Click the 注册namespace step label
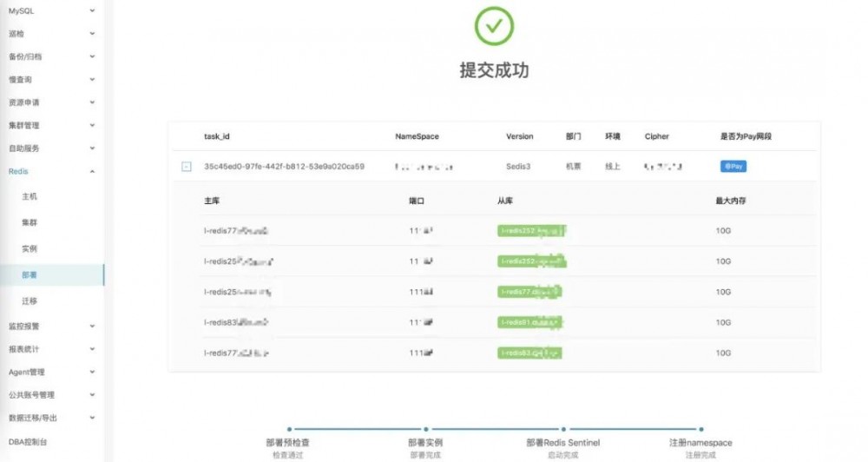This screenshot has height=462, width=868. pyautogui.click(x=700, y=443)
